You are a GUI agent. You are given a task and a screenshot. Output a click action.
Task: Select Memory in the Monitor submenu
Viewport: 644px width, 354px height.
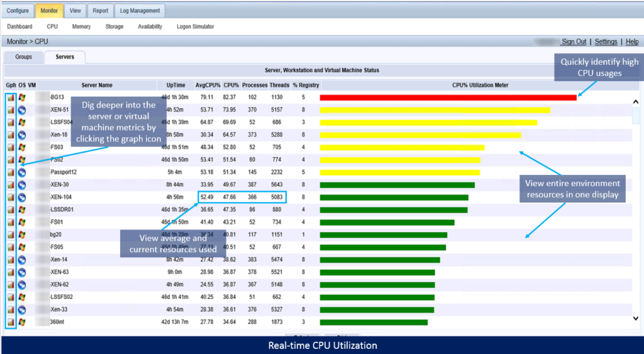pos(81,27)
